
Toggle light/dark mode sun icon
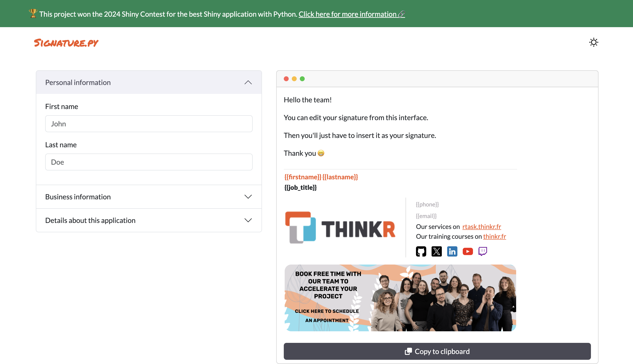[x=593, y=42]
